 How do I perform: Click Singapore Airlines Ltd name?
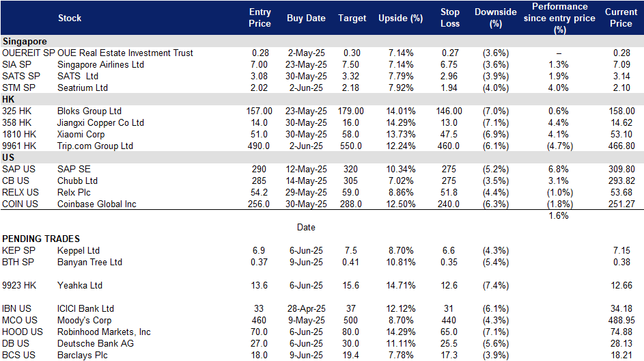click(100, 64)
